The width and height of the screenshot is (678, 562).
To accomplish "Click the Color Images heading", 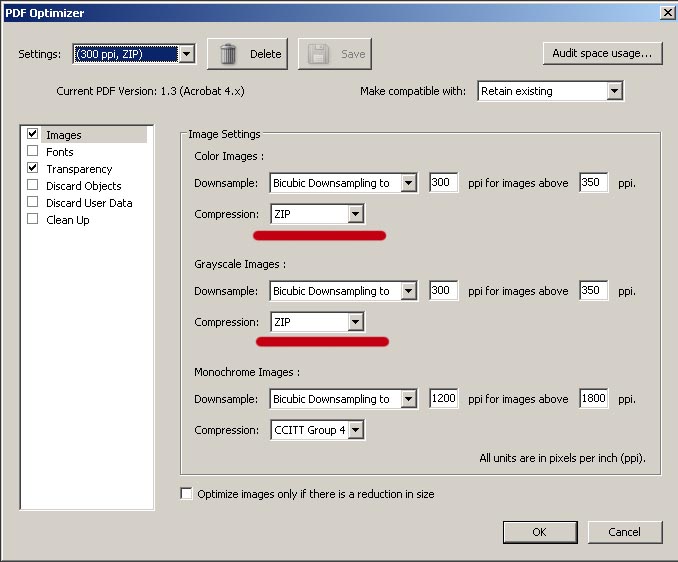I will 229,156.
